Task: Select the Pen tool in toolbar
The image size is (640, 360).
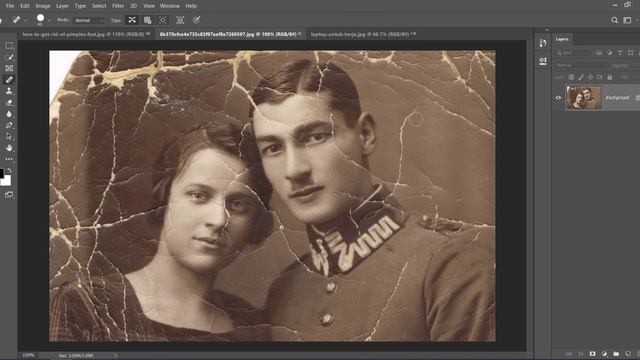Action: tap(9, 125)
